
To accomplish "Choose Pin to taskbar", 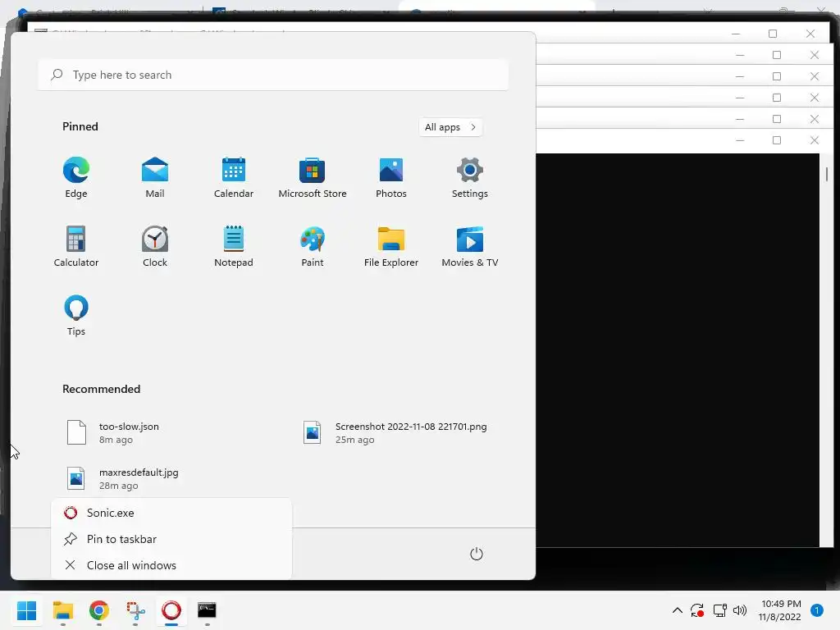I will [x=171, y=539].
